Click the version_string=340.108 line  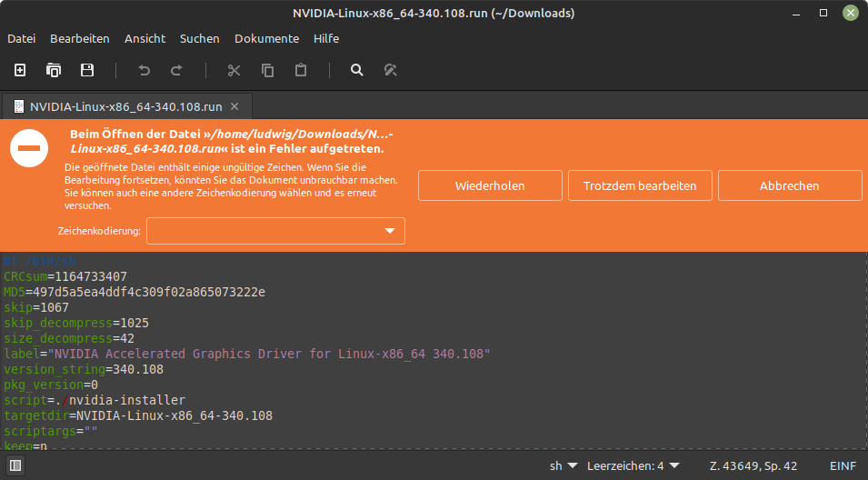click(x=84, y=369)
